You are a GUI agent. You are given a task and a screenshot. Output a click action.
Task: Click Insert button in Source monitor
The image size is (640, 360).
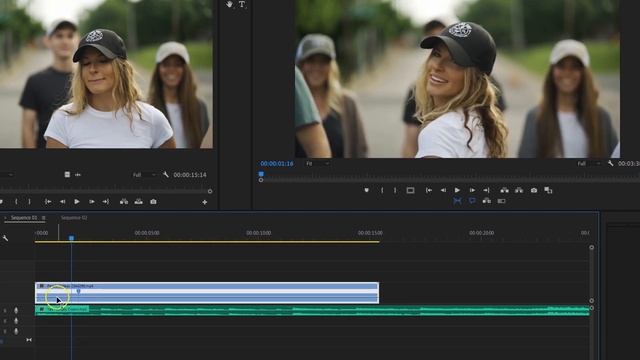click(x=124, y=202)
